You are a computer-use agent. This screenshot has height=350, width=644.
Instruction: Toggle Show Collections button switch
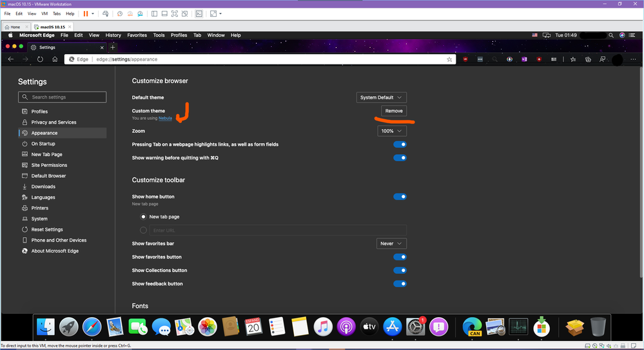(400, 270)
